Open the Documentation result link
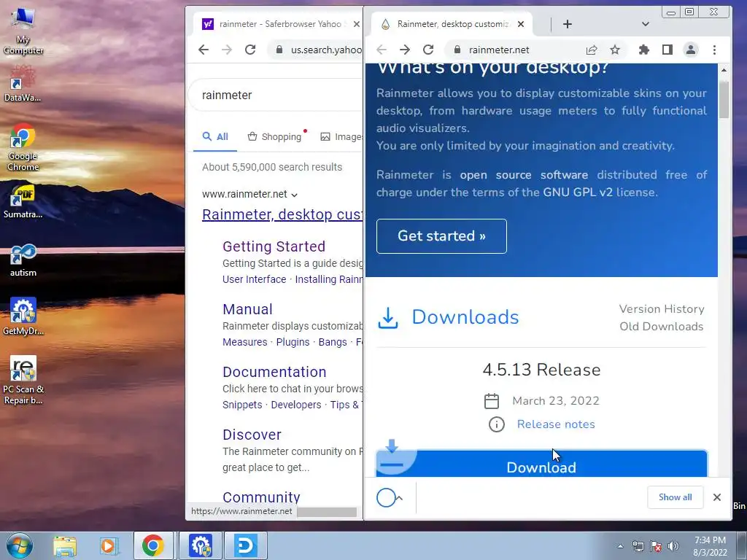The height and width of the screenshot is (560, 747). point(274,372)
